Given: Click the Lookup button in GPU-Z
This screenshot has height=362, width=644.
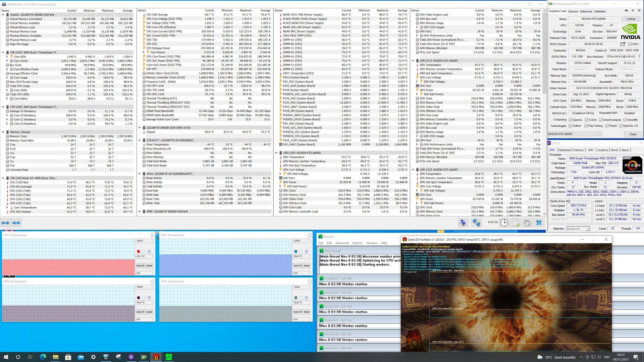Looking at the screenshot, I should click(631, 19).
